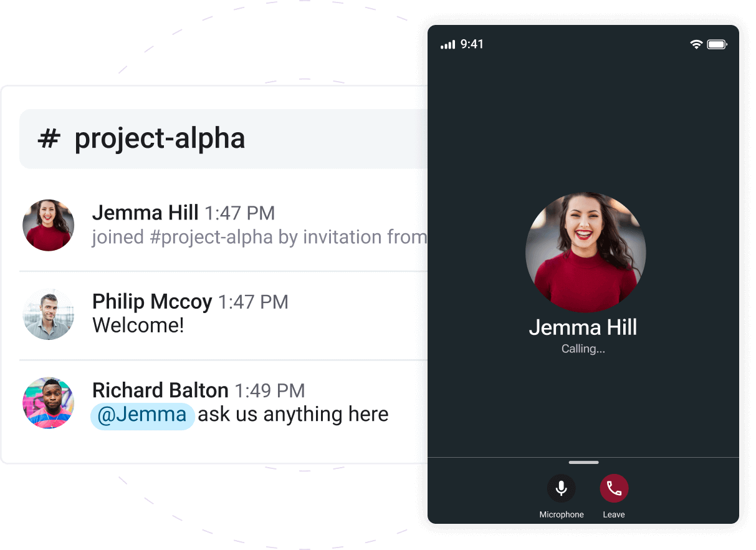Select the project-alpha channel title

tap(160, 138)
